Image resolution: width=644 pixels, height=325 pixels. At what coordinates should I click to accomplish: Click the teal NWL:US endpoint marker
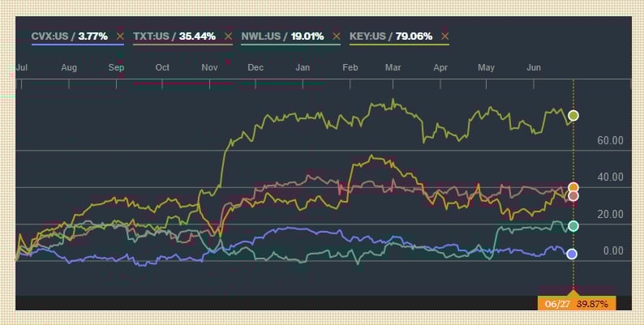573,226
